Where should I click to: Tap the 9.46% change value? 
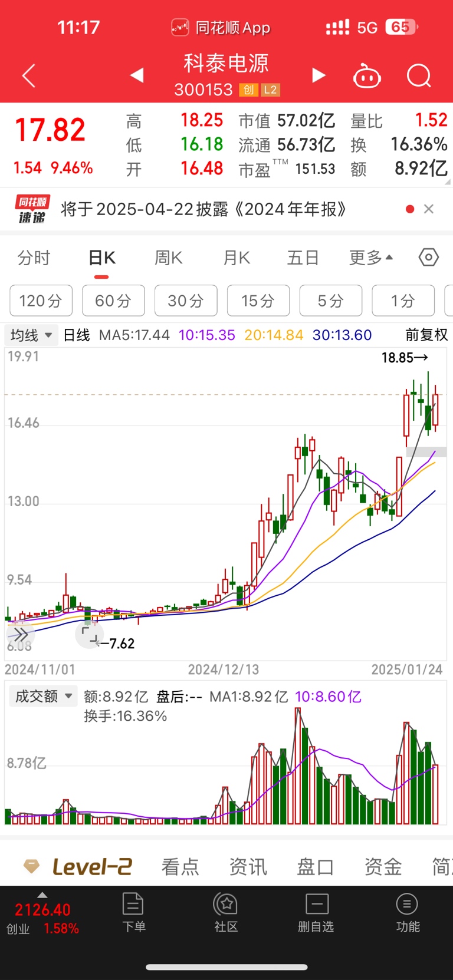pos(72,168)
